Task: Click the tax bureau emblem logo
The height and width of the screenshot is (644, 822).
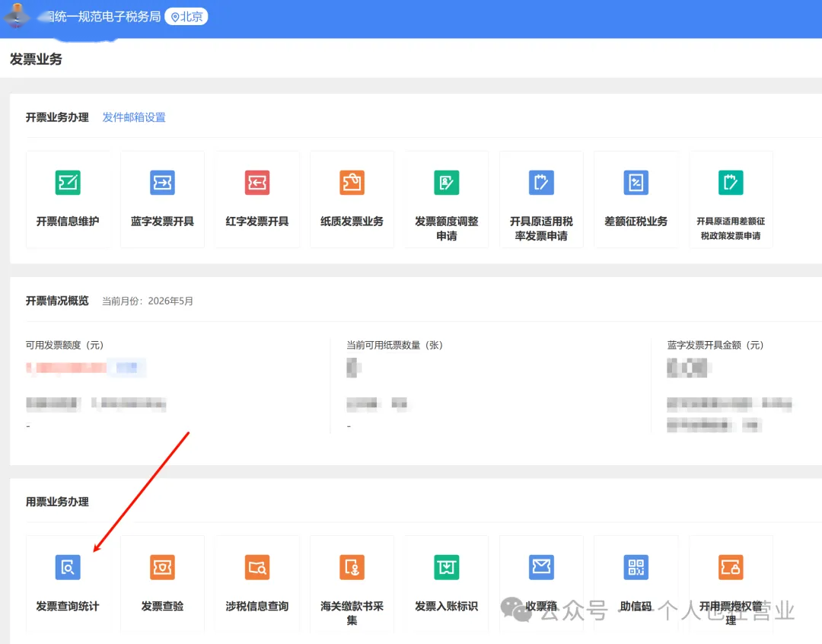Action: [x=18, y=15]
